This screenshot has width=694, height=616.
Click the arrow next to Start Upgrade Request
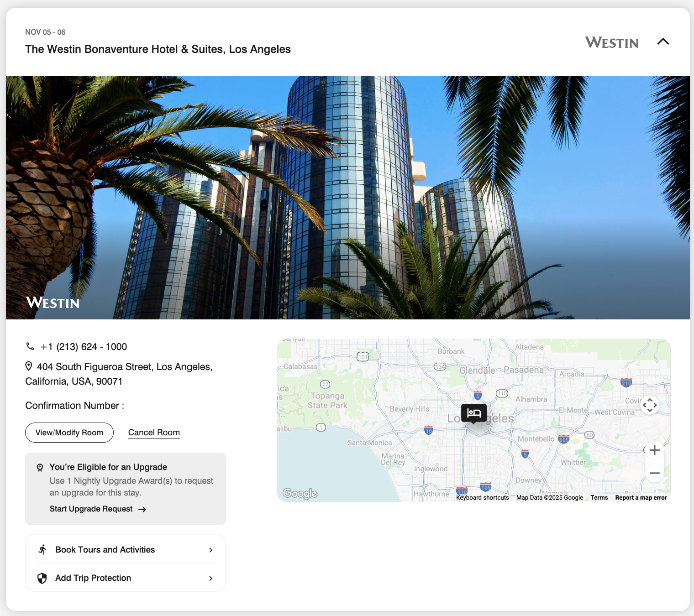(x=142, y=509)
